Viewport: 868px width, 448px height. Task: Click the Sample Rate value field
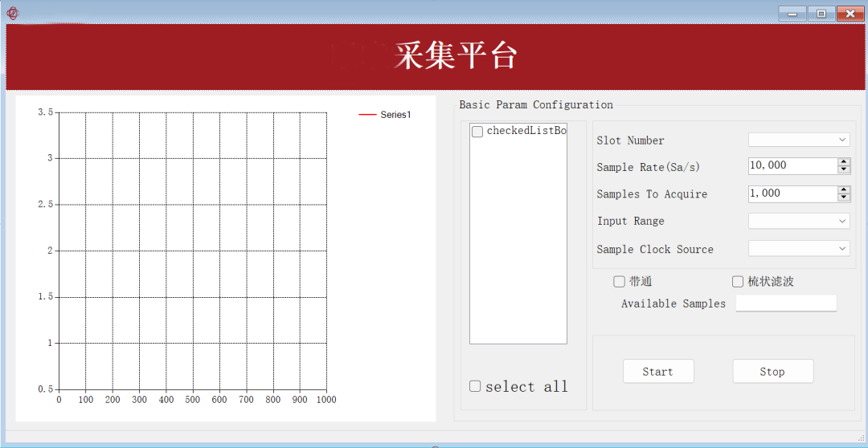click(x=792, y=165)
